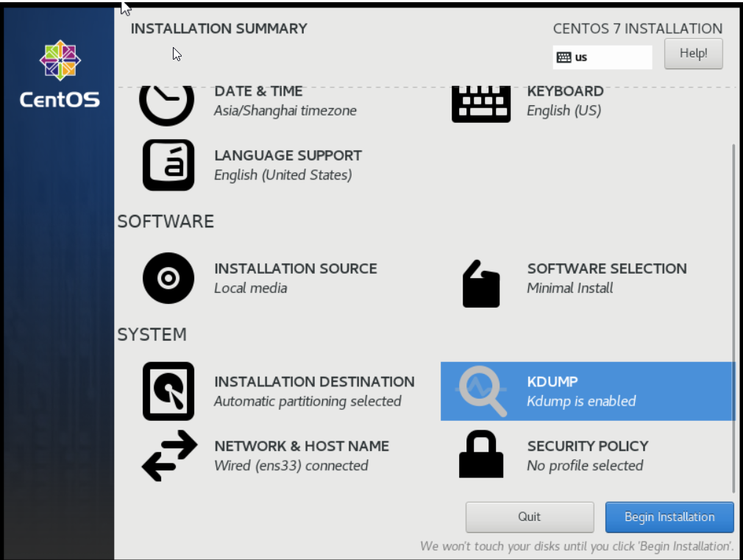Viewport: 743px width, 560px height.
Task: Select KEYBOARD heading
Action: coord(565,91)
